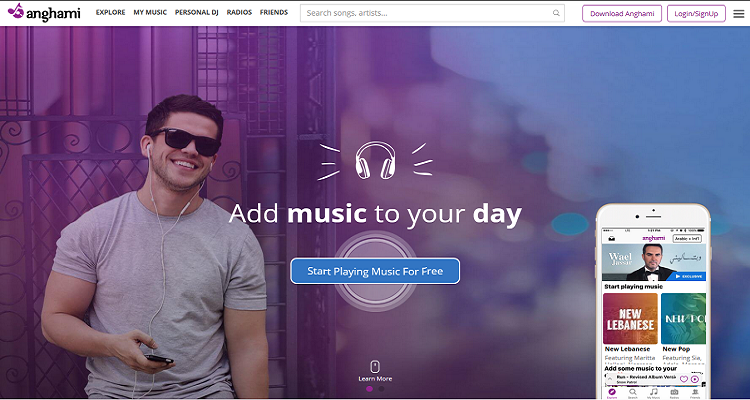This screenshot has width=750, height=400.
Task: Expand mini player with chevron arrow
Action: tap(609, 378)
